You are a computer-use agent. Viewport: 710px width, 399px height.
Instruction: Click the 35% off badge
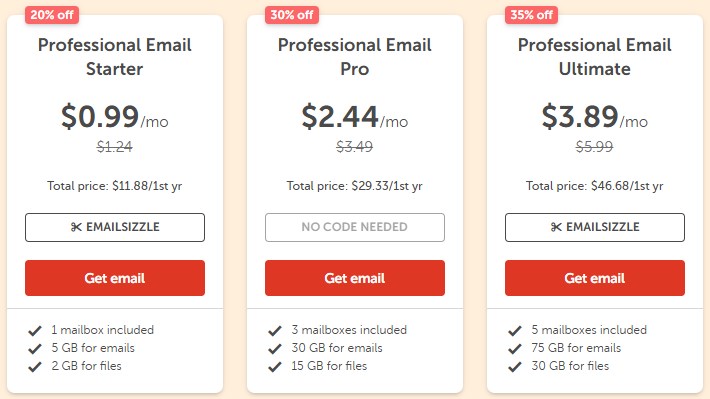[532, 15]
